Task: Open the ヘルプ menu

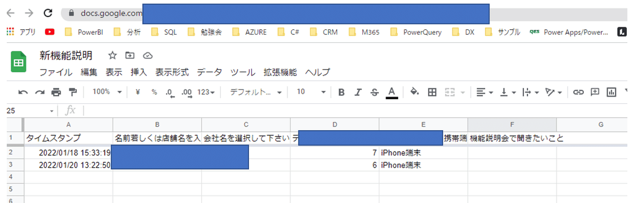Action: 317,72
